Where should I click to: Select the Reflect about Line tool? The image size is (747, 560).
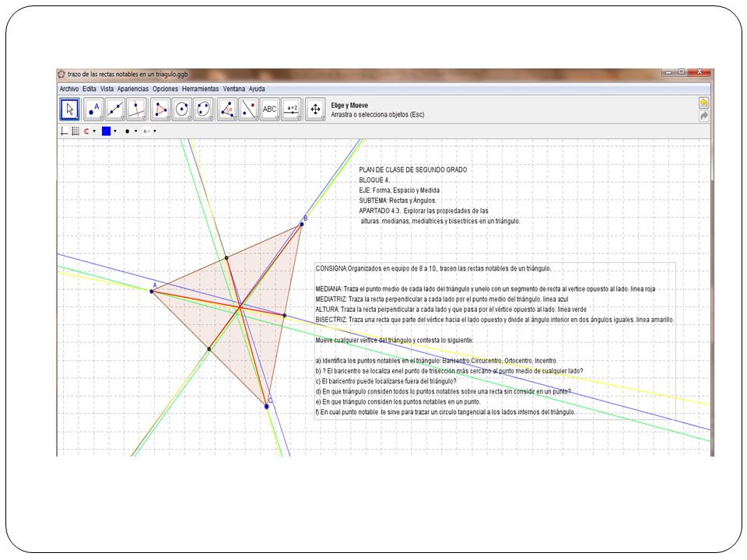(248, 110)
